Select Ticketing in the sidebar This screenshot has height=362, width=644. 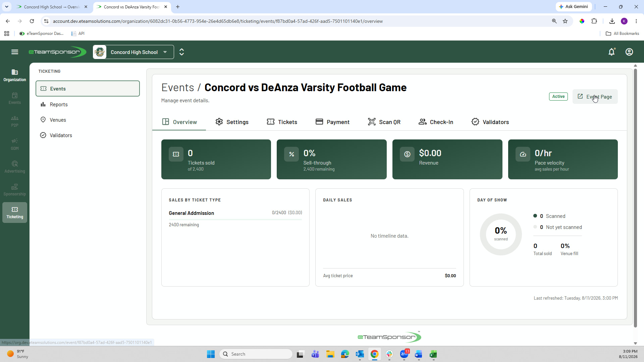(x=15, y=213)
